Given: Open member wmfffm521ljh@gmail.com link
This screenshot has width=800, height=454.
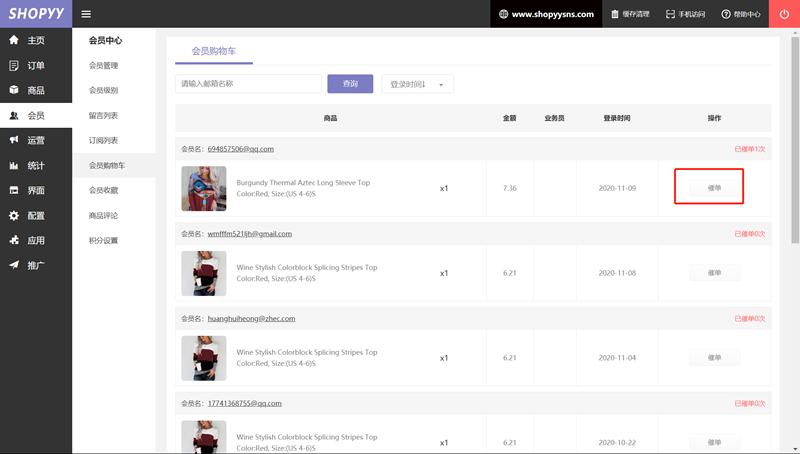Looking at the screenshot, I should (249, 234).
